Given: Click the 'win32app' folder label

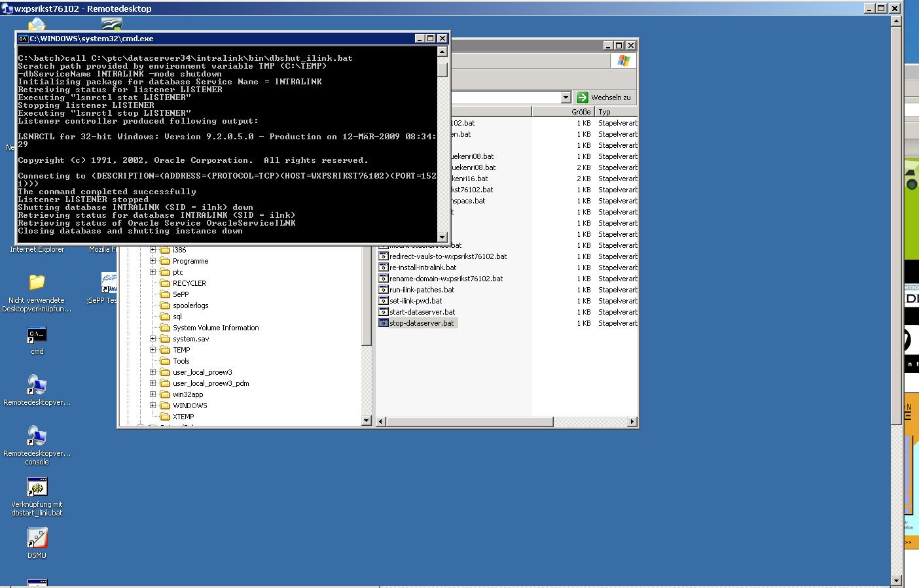Looking at the screenshot, I should (188, 394).
